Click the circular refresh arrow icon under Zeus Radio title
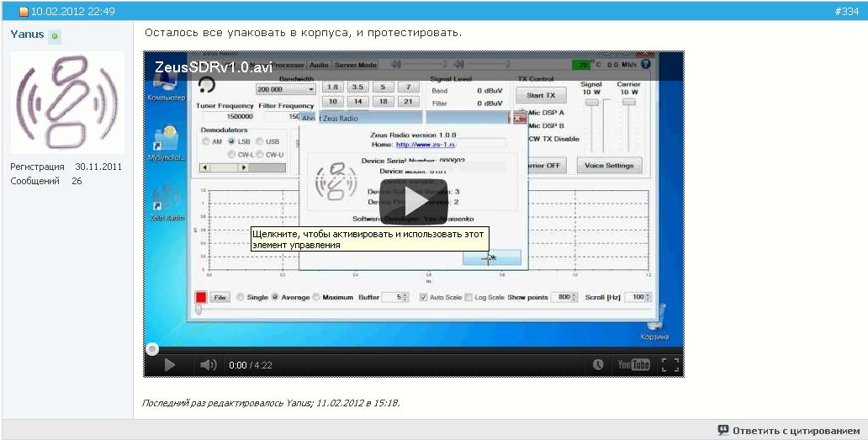 click(206, 84)
